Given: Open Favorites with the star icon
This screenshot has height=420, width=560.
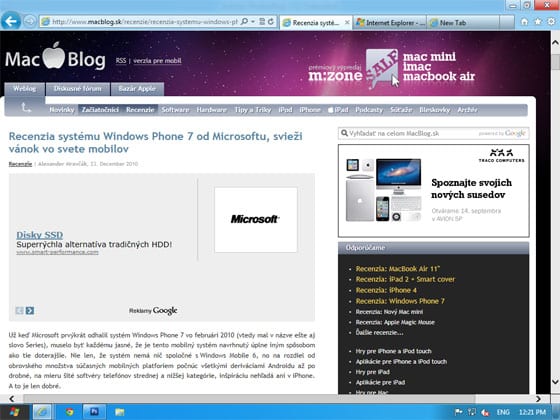Looking at the screenshot, I should click(538, 22).
